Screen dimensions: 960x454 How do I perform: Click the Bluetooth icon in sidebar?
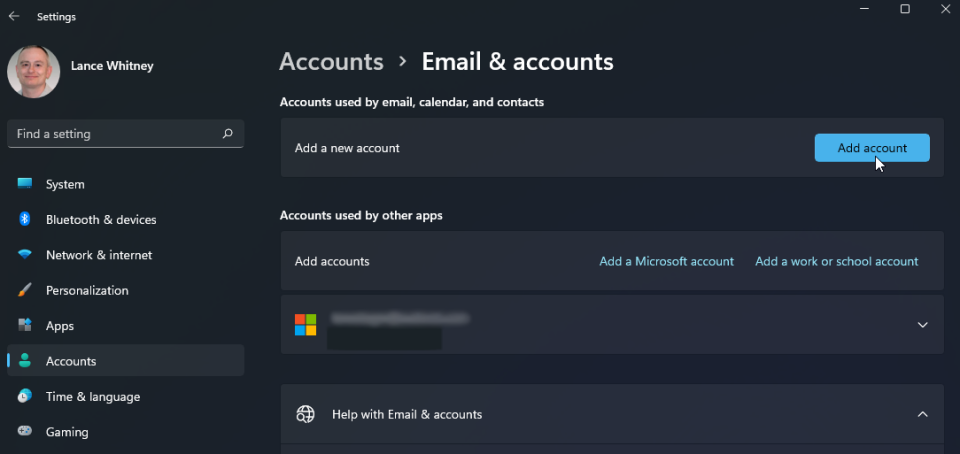coord(24,219)
